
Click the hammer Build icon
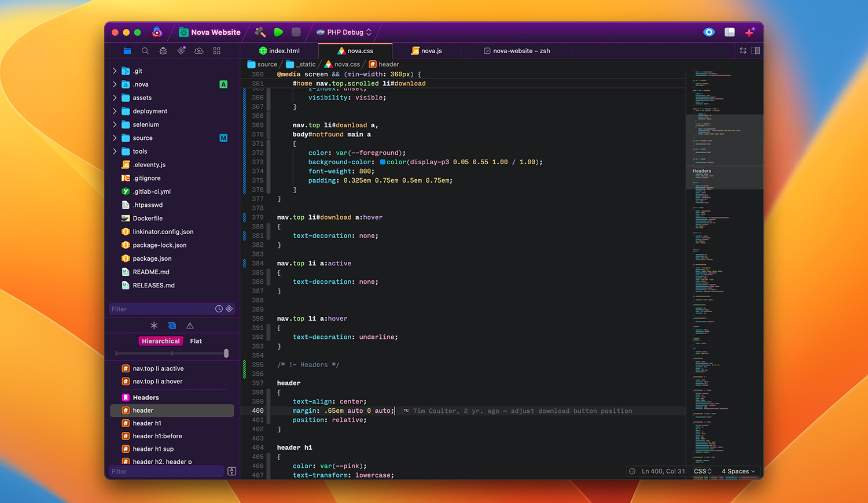[260, 32]
